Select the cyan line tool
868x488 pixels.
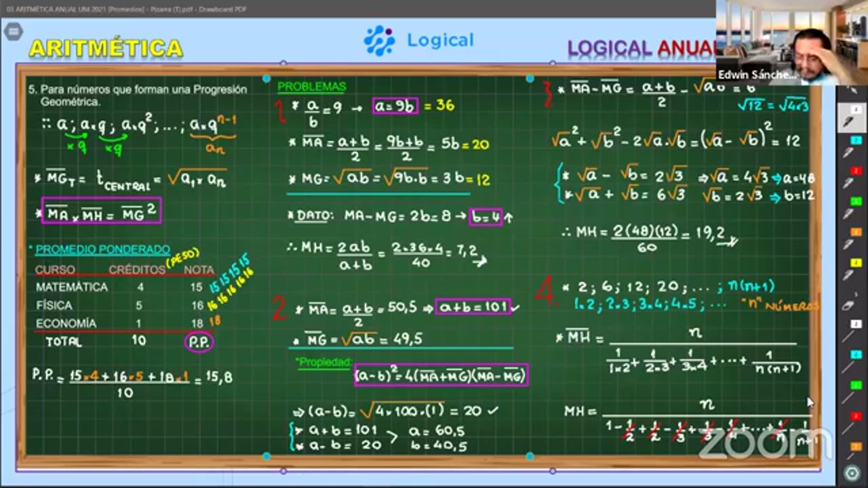point(851,361)
